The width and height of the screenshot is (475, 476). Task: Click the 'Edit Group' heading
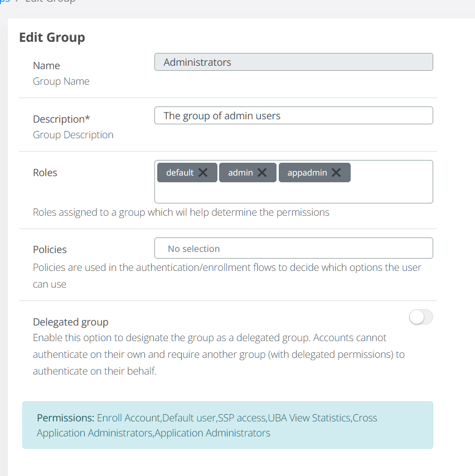click(x=52, y=38)
